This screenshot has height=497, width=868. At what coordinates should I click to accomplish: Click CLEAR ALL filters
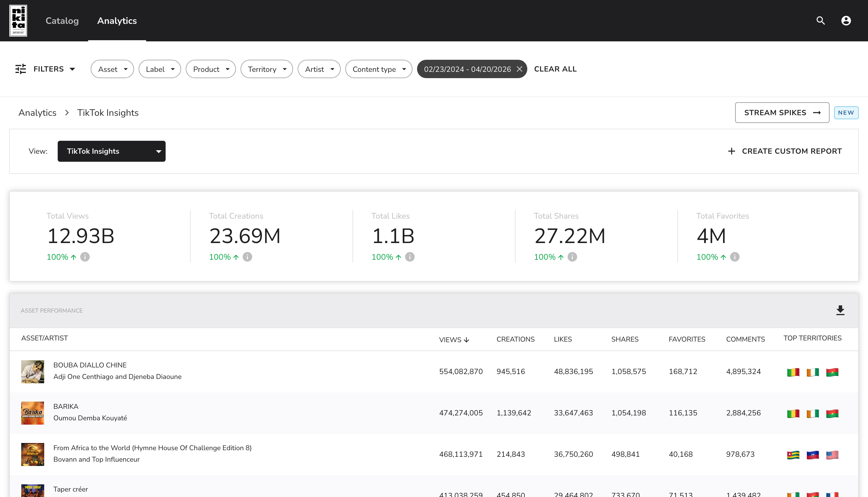(x=555, y=69)
